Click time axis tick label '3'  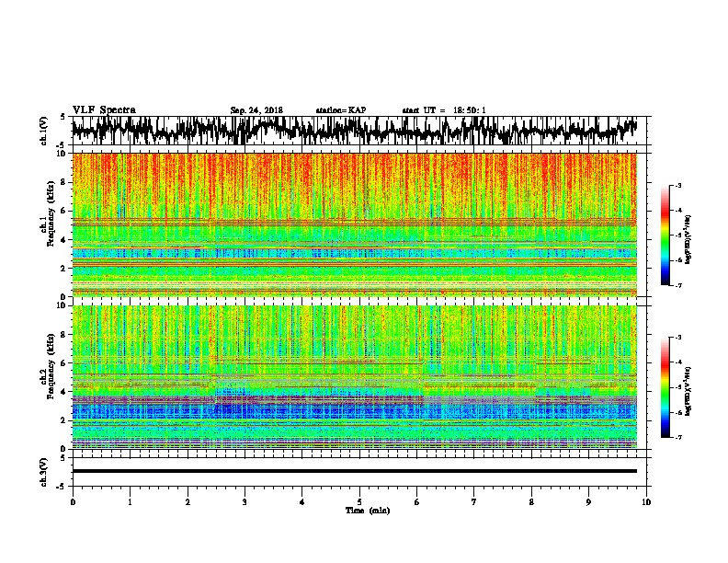(x=245, y=502)
